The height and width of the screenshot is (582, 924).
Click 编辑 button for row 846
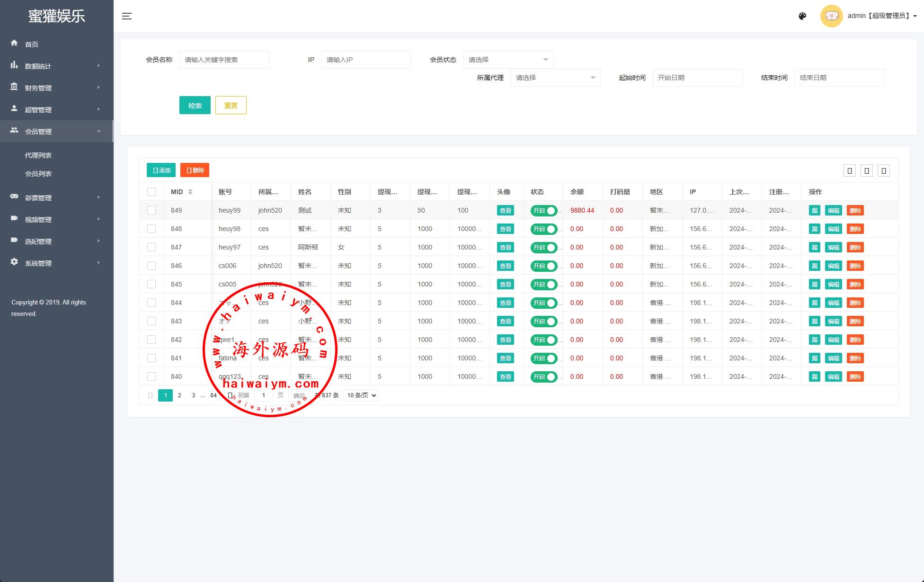[x=833, y=266]
